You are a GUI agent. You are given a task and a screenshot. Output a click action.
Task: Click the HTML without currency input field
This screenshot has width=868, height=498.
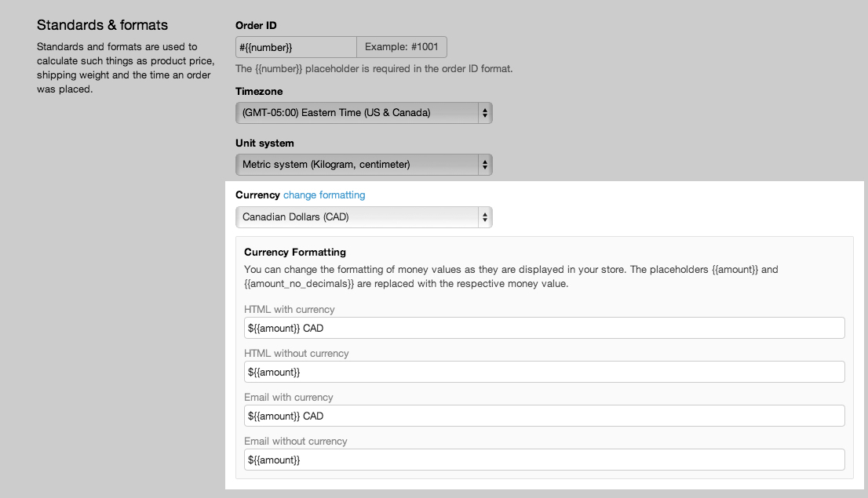pyautogui.click(x=544, y=372)
